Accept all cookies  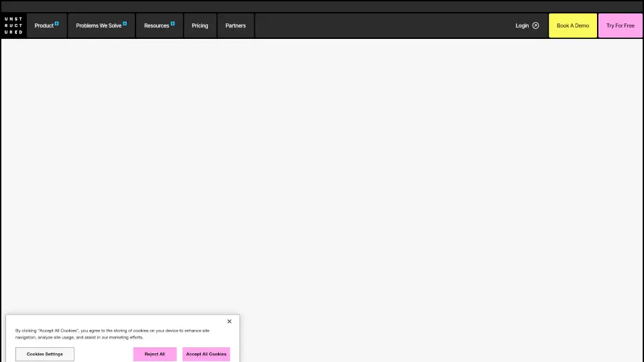pyautogui.click(x=206, y=354)
